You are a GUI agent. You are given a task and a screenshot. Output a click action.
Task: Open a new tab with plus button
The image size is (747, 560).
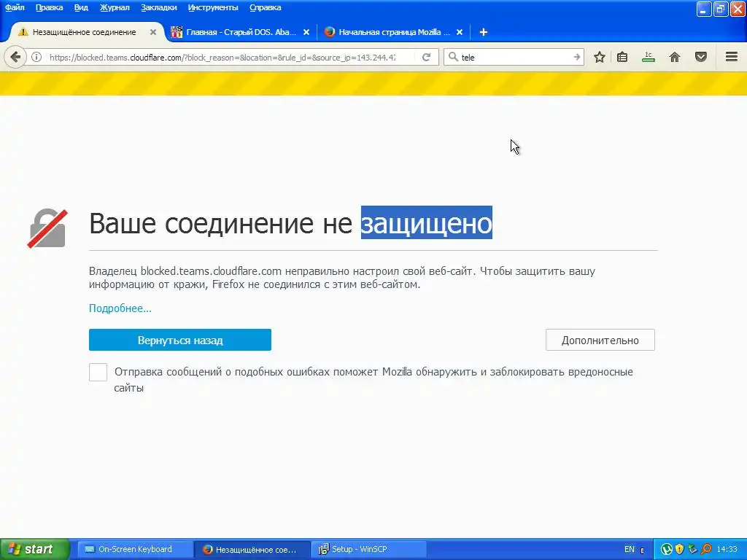pyautogui.click(x=483, y=32)
